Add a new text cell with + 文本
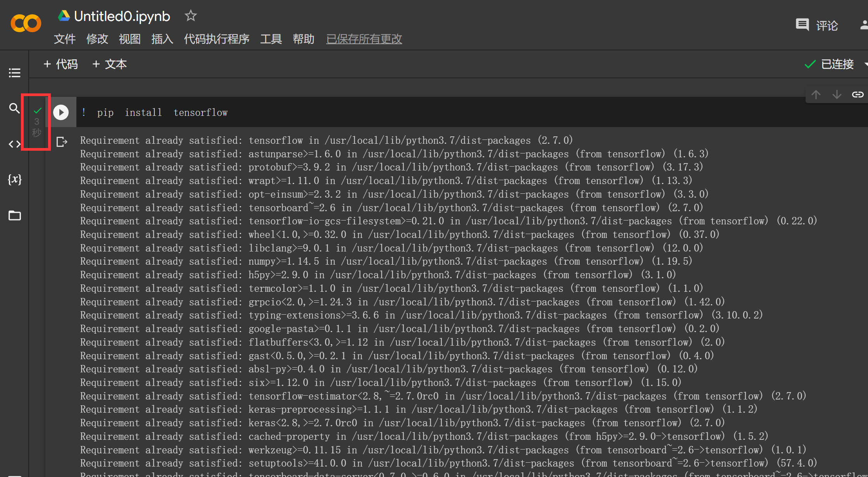Image resolution: width=868 pixels, height=477 pixels. (x=110, y=64)
